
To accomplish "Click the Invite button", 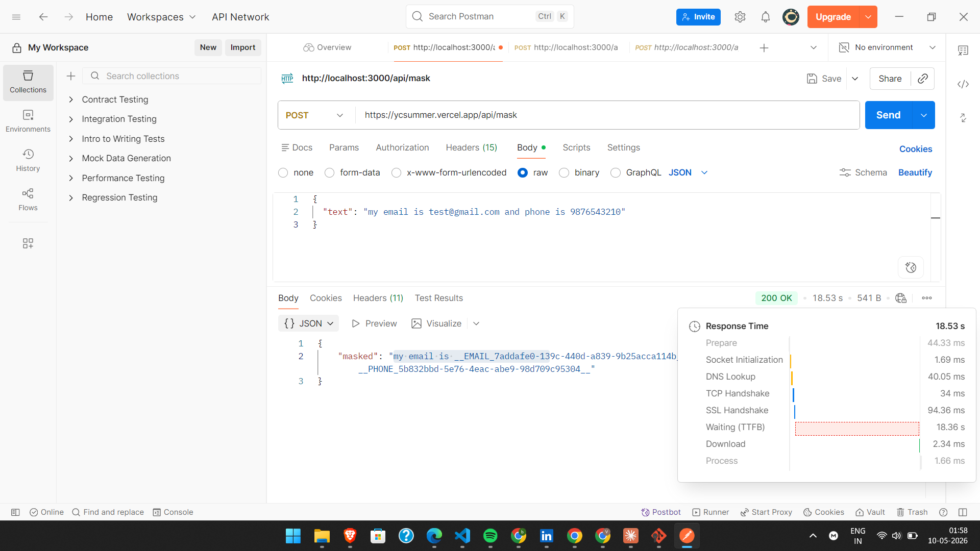I will [698, 17].
